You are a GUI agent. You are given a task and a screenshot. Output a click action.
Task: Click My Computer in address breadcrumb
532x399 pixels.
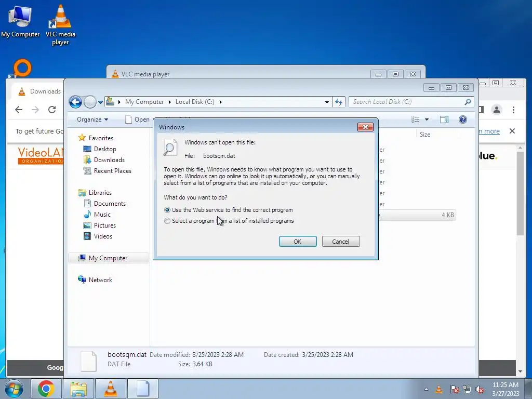[x=144, y=102]
